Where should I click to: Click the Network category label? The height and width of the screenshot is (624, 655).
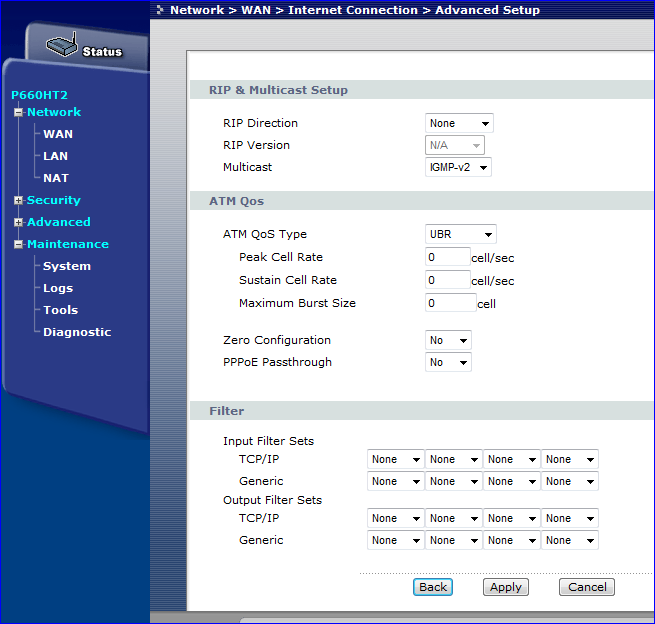[54, 112]
